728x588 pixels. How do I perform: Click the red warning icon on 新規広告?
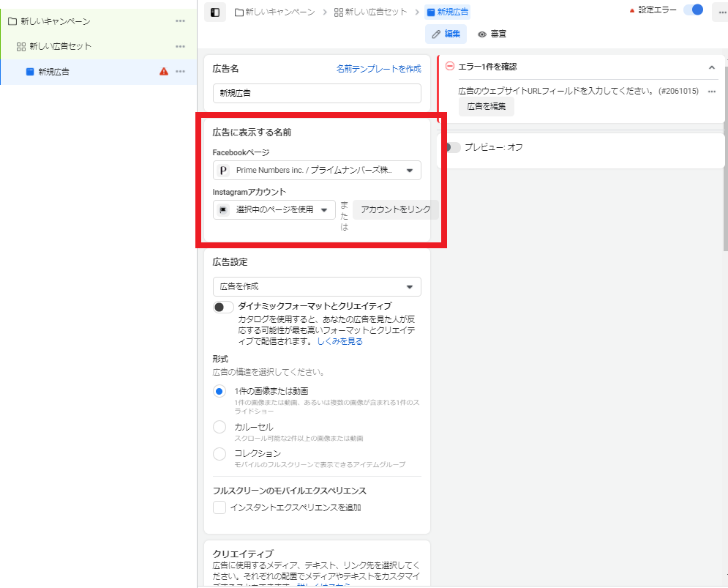164,72
